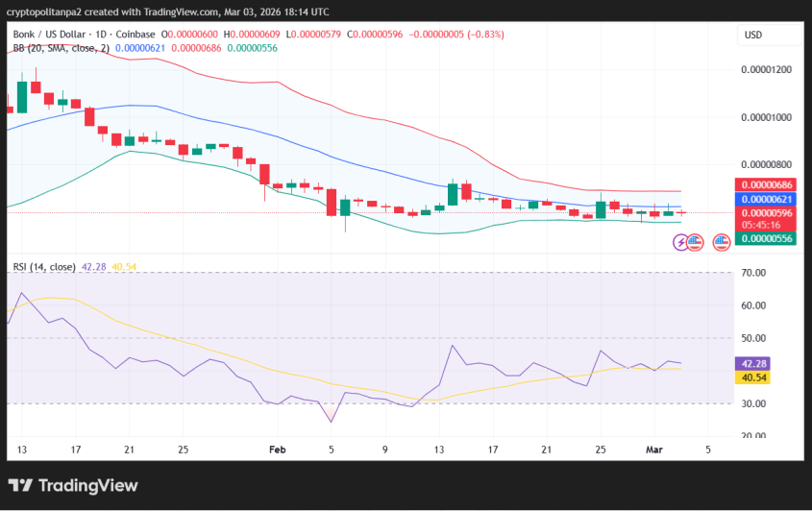812x511 pixels.
Task: Open the USD currency selector
Action: pos(752,35)
